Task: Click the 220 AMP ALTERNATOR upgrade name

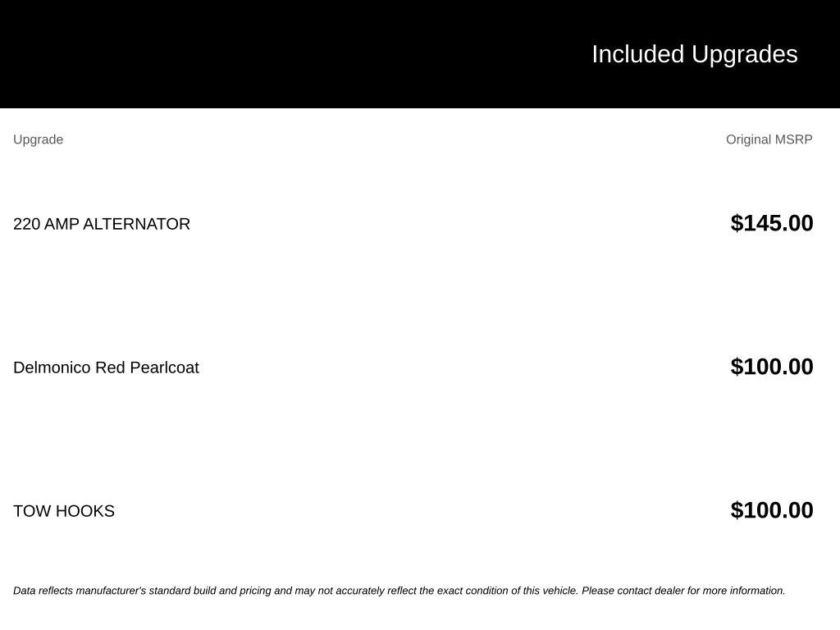Action: 101,224
